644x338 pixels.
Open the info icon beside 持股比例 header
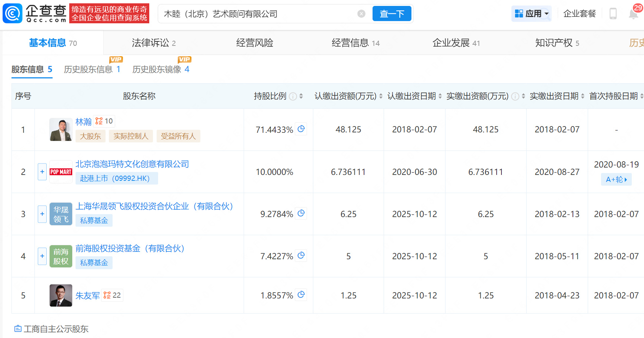click(x=293, y=97)
